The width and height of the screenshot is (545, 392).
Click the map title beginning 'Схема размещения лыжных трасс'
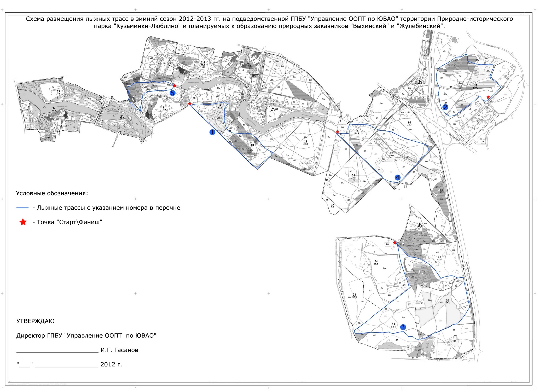click(269, 19)
